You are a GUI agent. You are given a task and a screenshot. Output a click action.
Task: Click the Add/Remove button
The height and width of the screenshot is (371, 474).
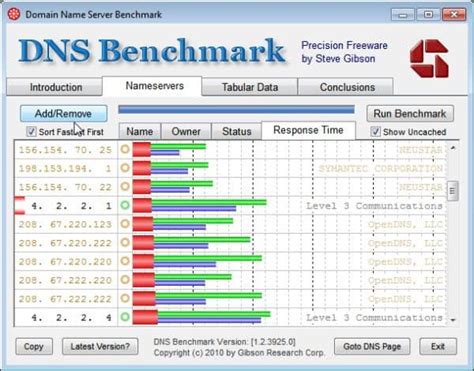tap(63, 114)
